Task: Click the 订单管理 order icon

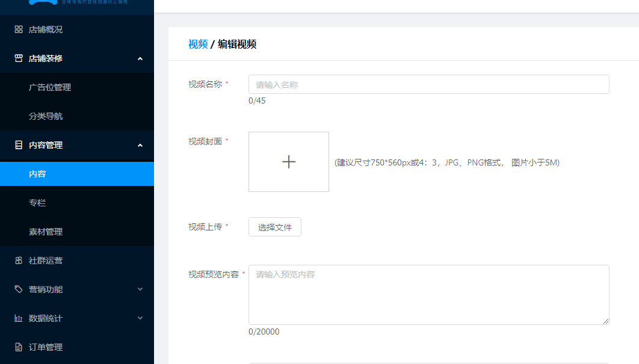Action: (x=19, y=347)
